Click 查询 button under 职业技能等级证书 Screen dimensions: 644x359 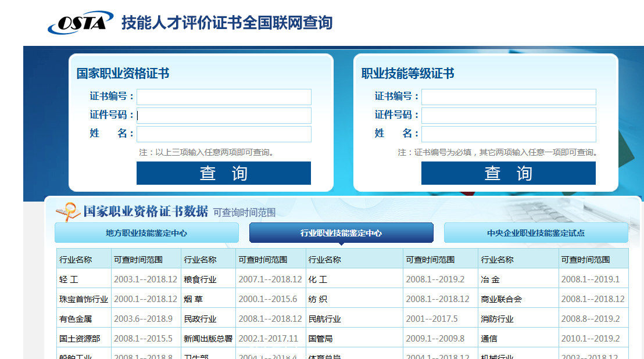pyautogui.click(x=509, y=173)
